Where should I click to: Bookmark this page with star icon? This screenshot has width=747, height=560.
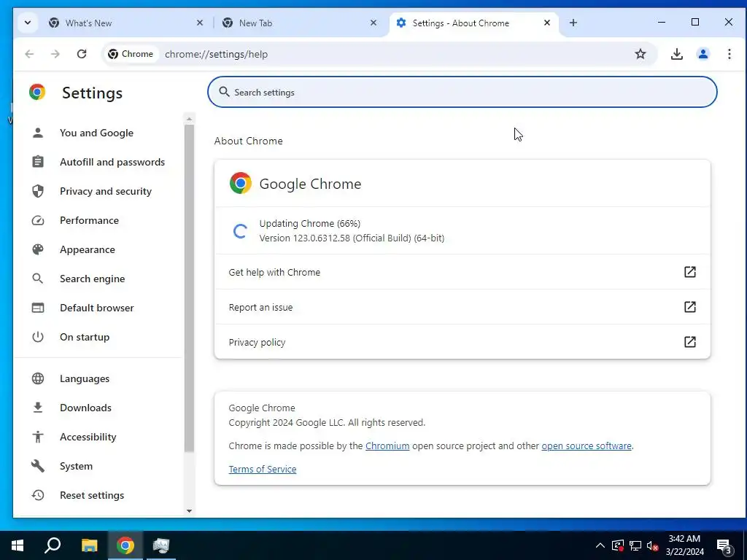pos(640,54)
